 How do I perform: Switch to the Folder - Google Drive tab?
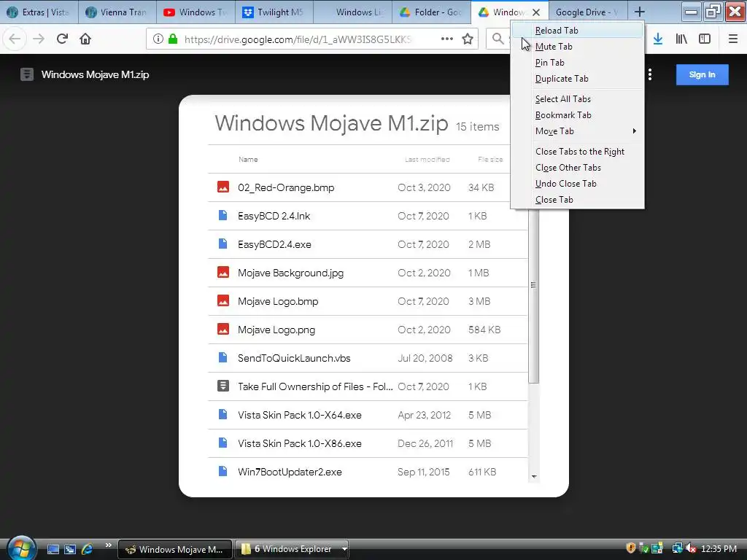coord(431,12)
